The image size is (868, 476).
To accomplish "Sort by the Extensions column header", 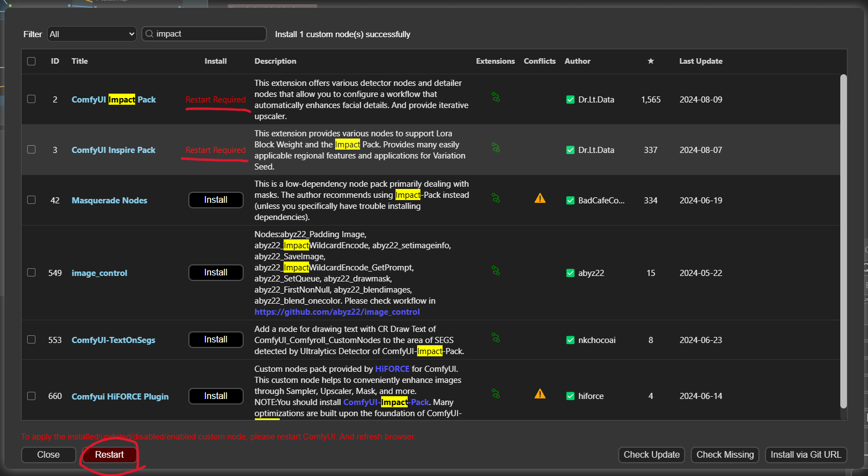I will coord(495,61).
